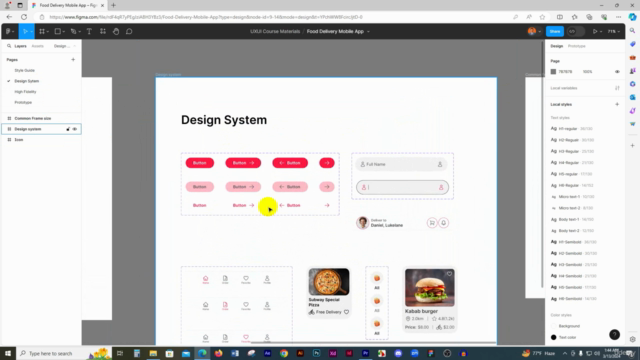Expand the shape tools options arrow

pyautogui.click(x=64, y=31)
